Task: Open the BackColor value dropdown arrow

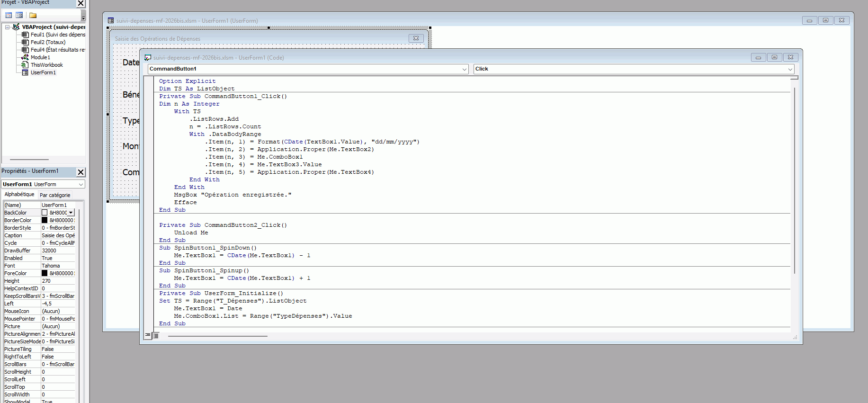Action: point(71,213)
